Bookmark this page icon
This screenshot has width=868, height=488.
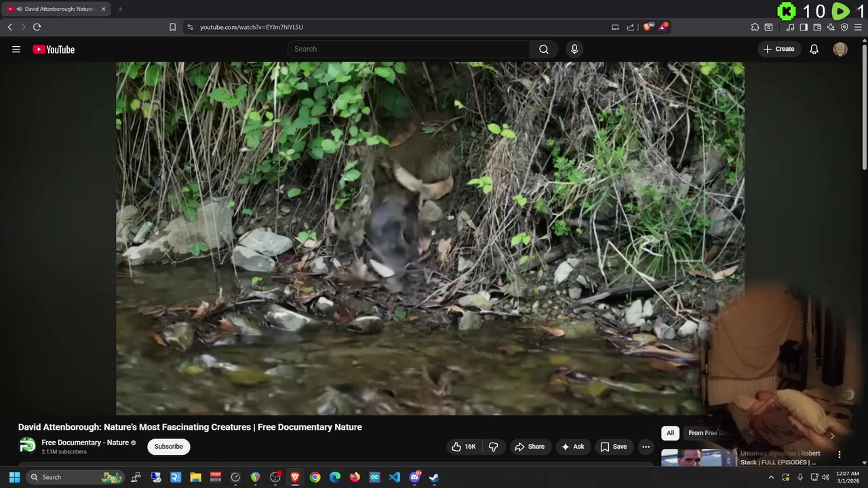click(172, 27)
